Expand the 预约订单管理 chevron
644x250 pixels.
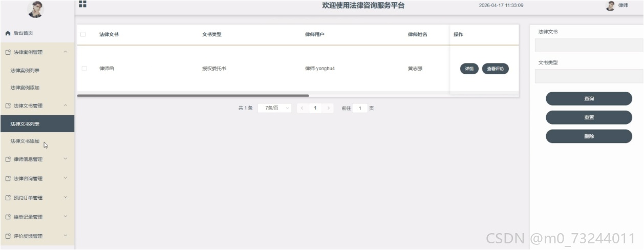[x=66, y=198]
